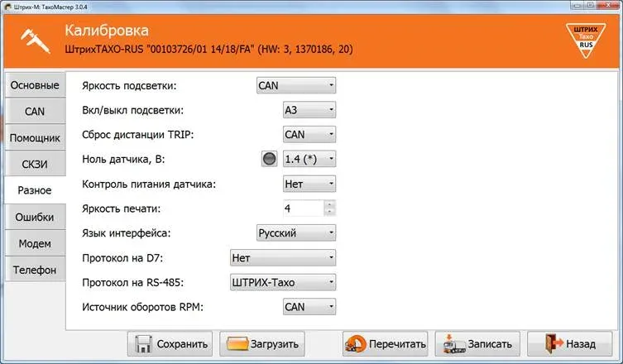Open the Яркость подсветки dropdown
Screen dimensions: 623x364
(296, 85)
